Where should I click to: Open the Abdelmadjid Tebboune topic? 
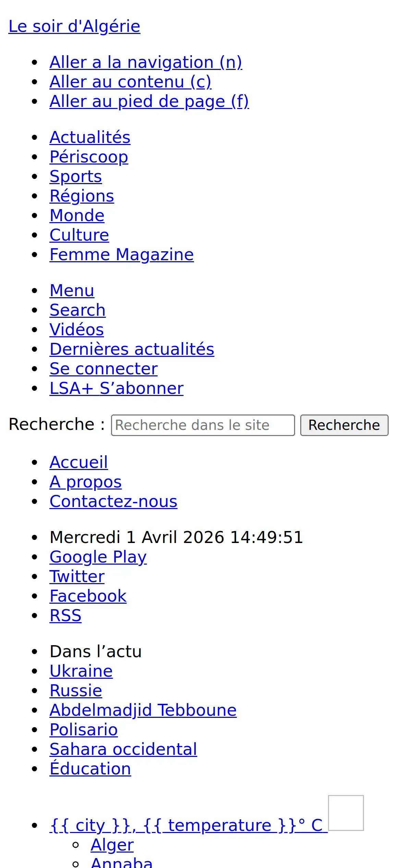(x=143, y=710)
